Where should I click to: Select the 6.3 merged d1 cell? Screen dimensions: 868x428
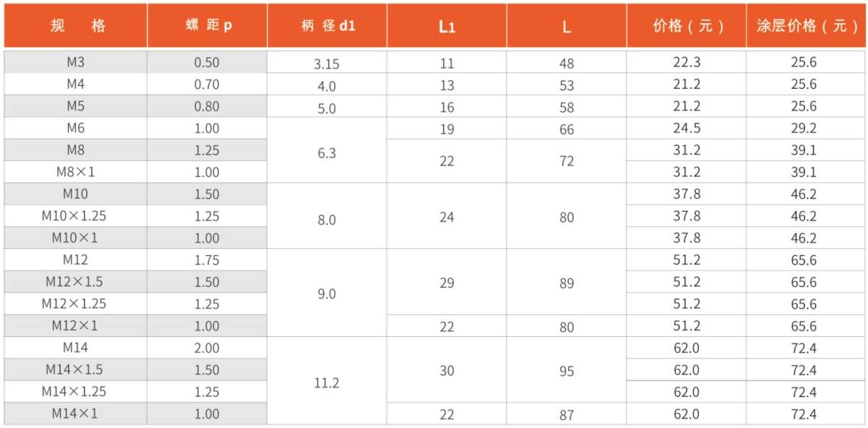pos(327,153)
